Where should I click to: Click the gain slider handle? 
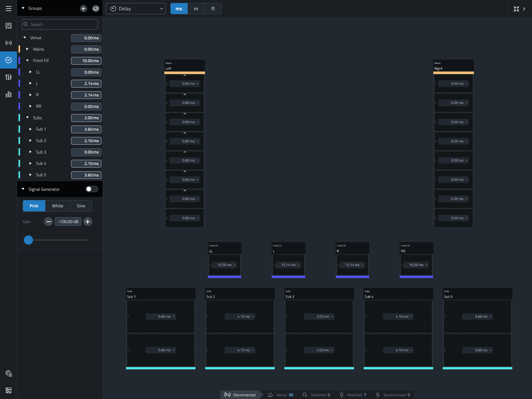coord(28,240)
